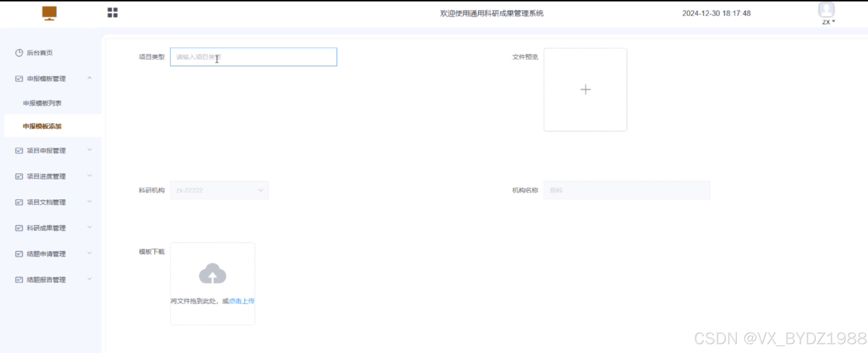Expand the 项目进度管理 submenu arrow
Image resolution: width=868 pixels, height=353 pixels.
coord(89,175)
